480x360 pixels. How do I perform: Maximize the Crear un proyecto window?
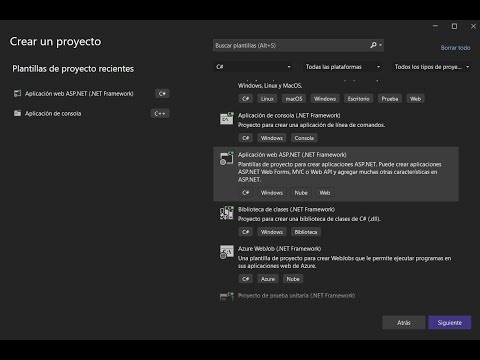[x=454, y=26]
